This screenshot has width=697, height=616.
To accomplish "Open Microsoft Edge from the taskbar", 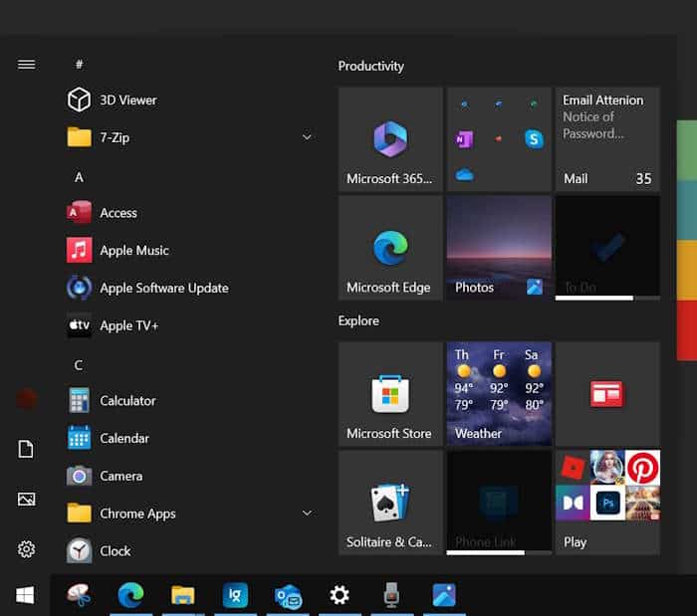I will pos(130,595).
